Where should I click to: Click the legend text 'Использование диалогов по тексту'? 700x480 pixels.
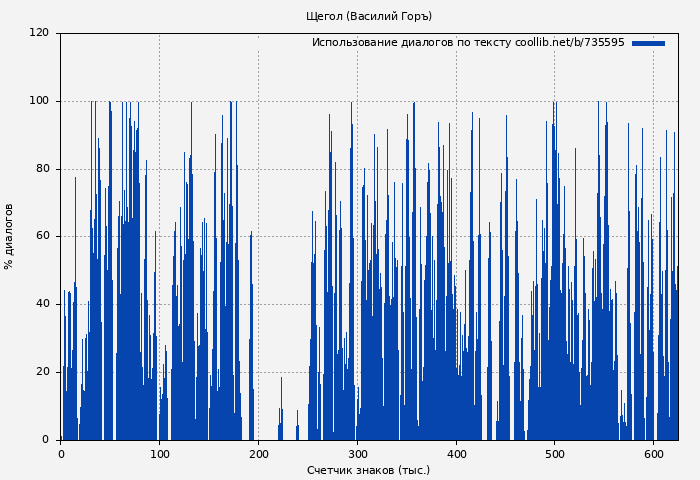[x=412, y=43]
